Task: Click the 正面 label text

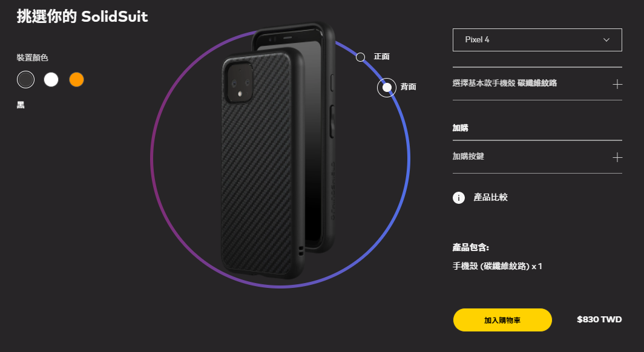Action: (x=381, y=57)
